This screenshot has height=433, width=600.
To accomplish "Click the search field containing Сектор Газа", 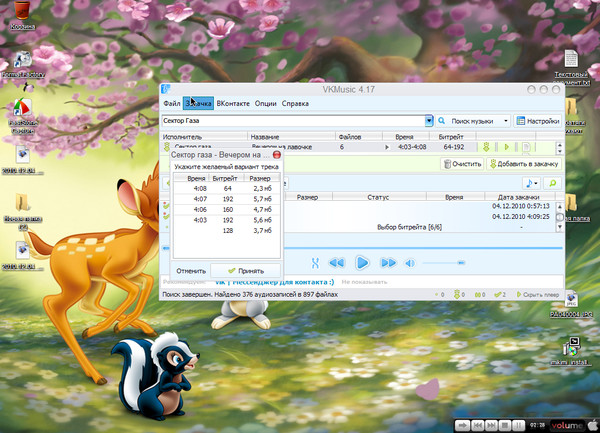I will pos(293,121).
